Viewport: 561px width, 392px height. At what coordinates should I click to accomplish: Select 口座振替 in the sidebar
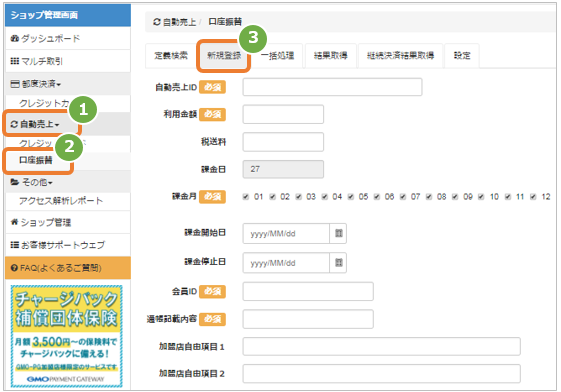[x=68, y=160]
